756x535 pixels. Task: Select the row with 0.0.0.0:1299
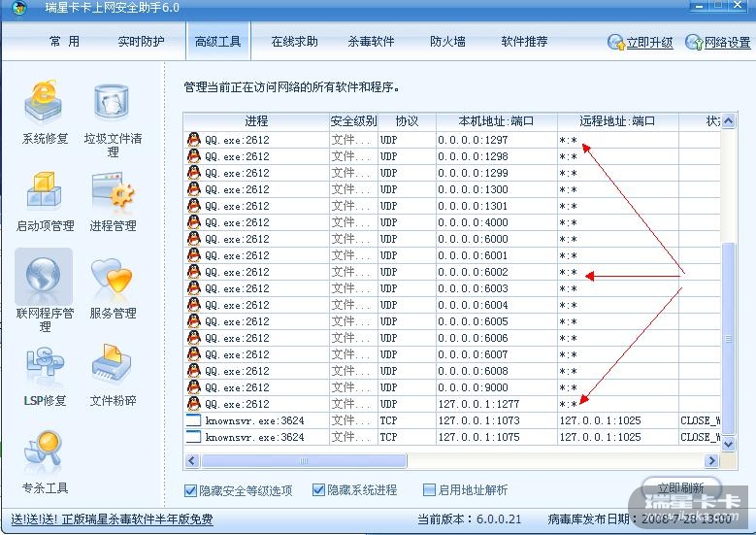(x=452, y=173)
